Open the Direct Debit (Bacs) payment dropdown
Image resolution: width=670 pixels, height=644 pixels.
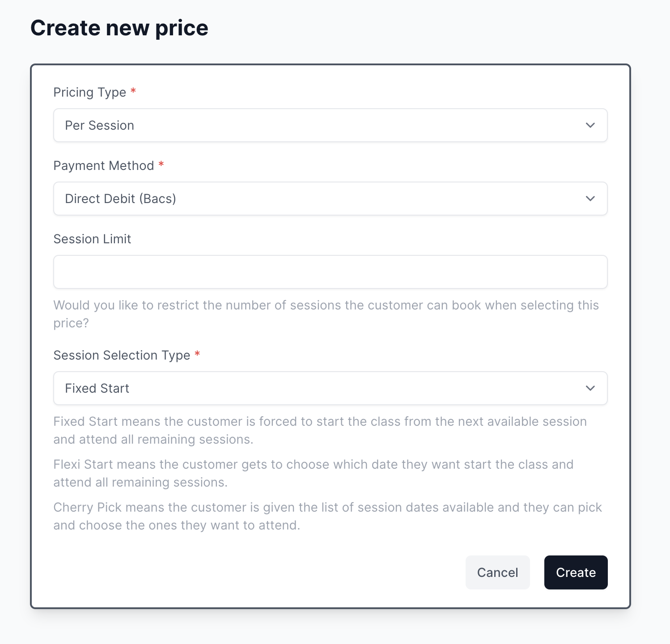331,199
